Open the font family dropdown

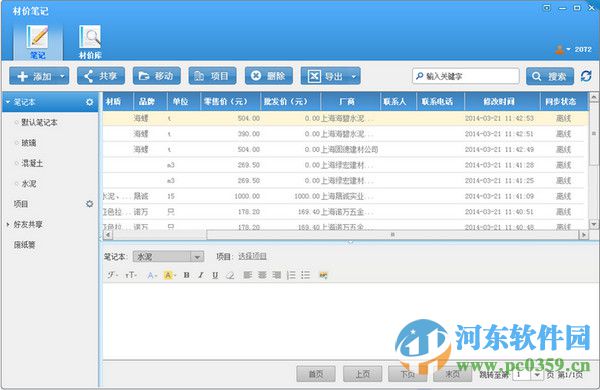tap(113, 275)
